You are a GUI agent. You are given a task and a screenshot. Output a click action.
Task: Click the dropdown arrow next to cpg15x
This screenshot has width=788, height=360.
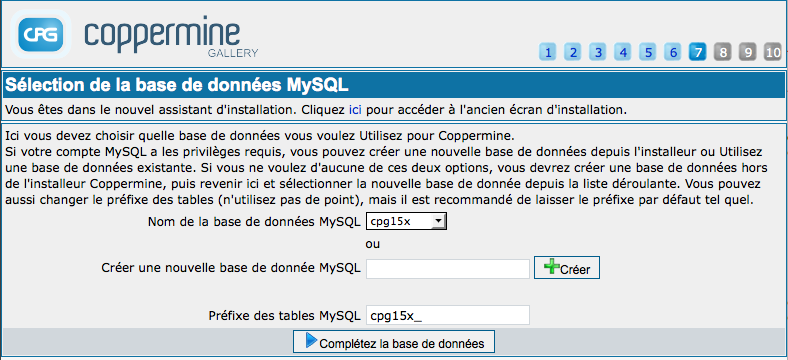439,221
